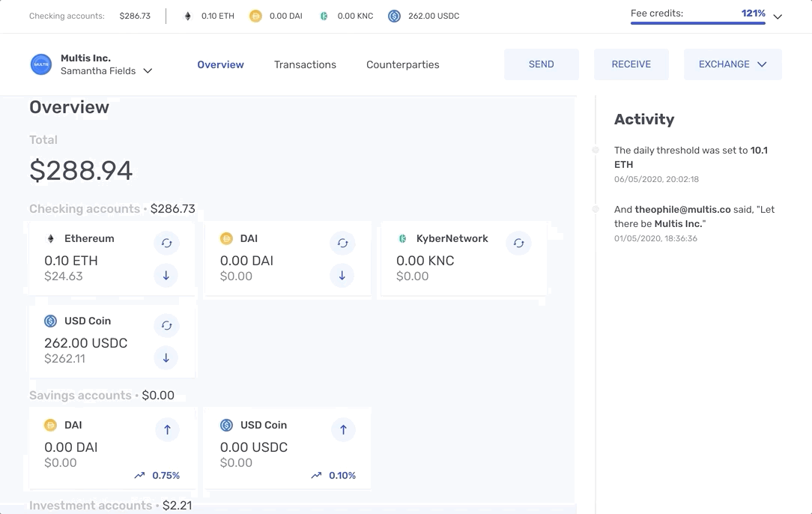Click the USD Coin savings up-arrow icon
This screenshot has height=514, width=812.
pos(343,429)
